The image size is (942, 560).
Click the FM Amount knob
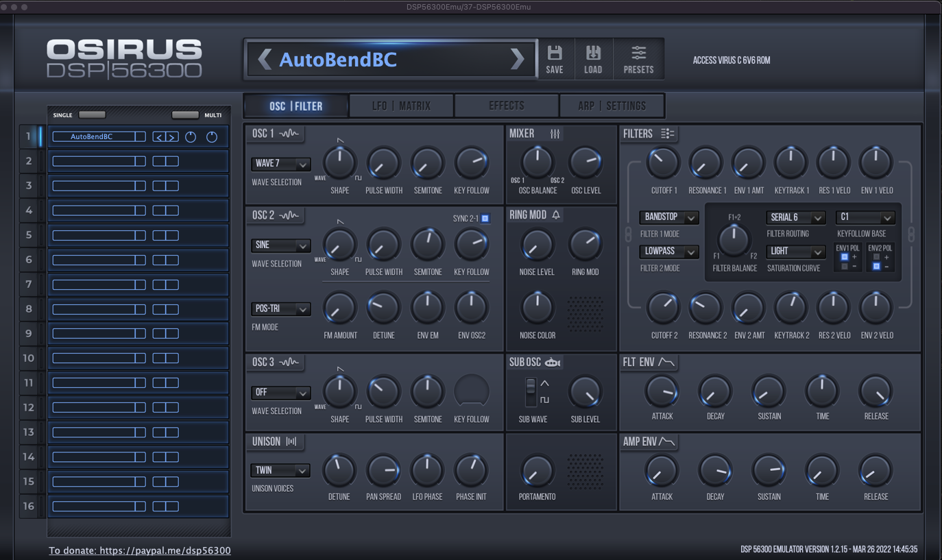tap(339, 308)
